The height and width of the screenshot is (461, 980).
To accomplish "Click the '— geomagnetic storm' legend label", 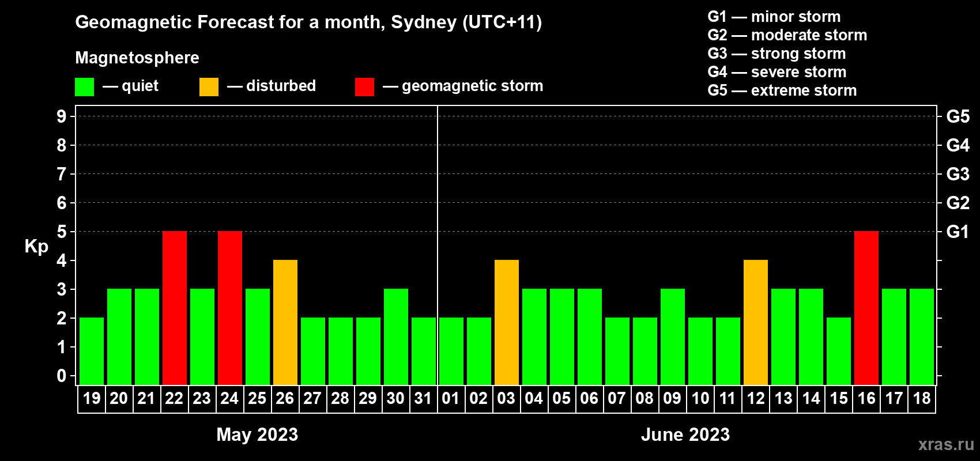I will pos(463,86).
